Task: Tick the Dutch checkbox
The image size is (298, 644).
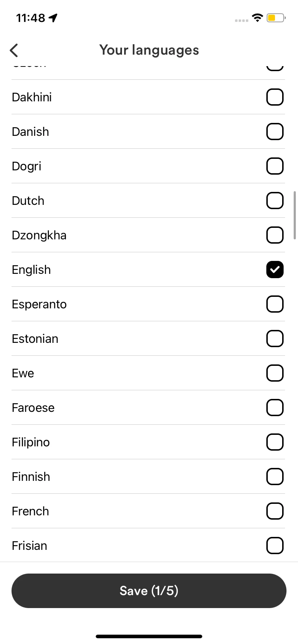Action: 275,201
